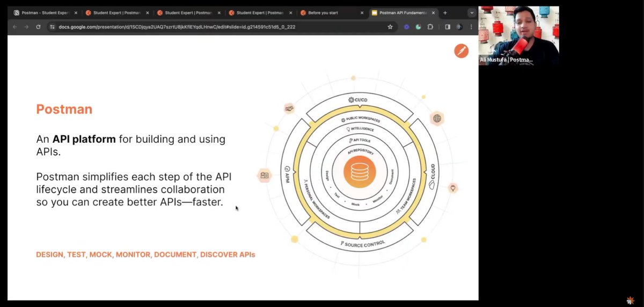
Task: Close the 'Postman – Student Expert' tab
Action: (x=76, y=12)
